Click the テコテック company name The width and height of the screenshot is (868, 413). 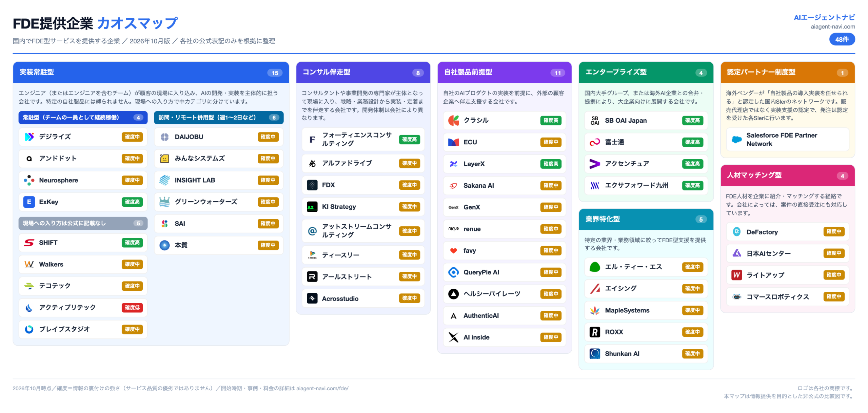point(55,286)
